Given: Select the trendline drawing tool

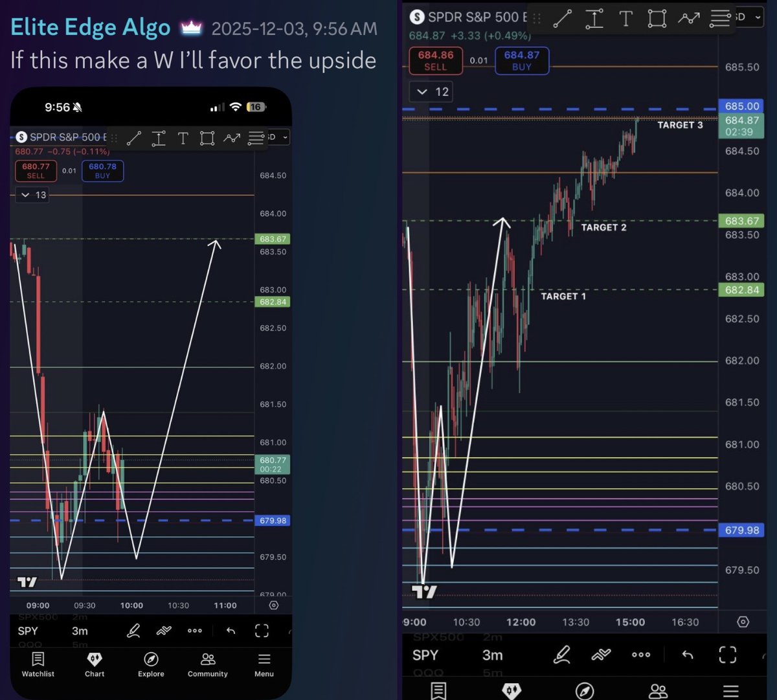Looking at the screenshot, I should 562,19.
